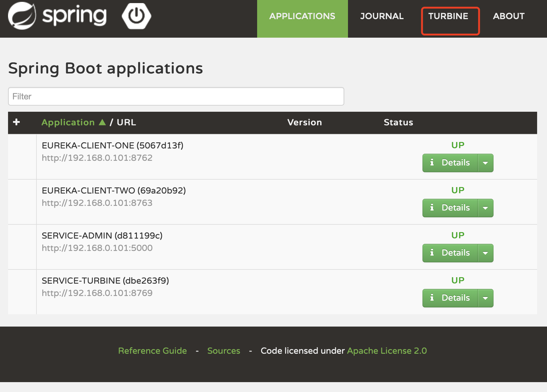Sort by URL column header
Image resolution: width=547 pixels, height=392 pixels.
(126, 123)
